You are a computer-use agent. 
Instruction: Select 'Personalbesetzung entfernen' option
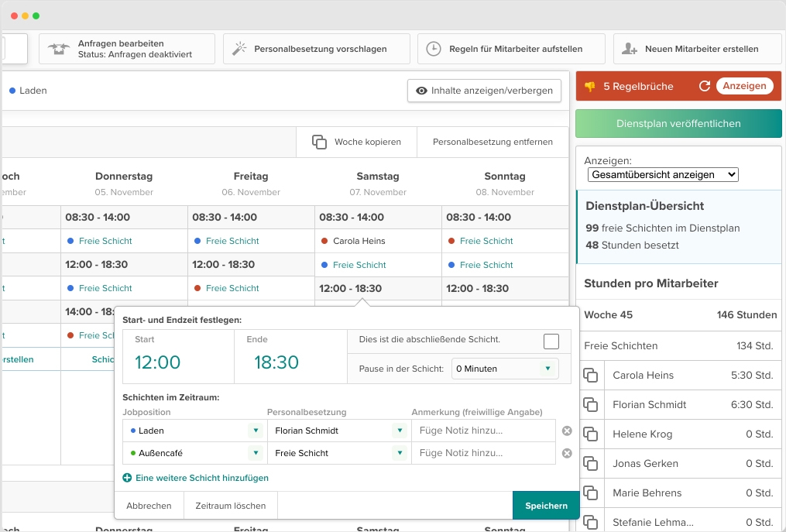click(x=493, y=142)
